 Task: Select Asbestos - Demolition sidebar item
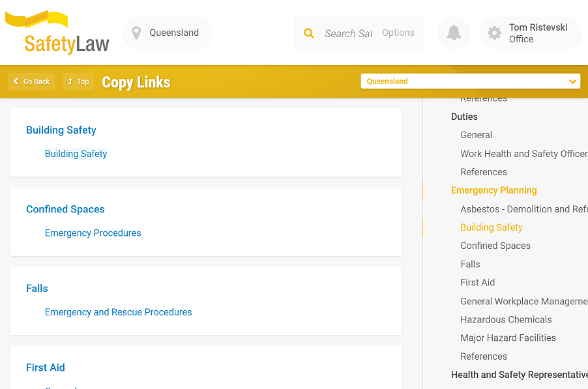point(524,209)
